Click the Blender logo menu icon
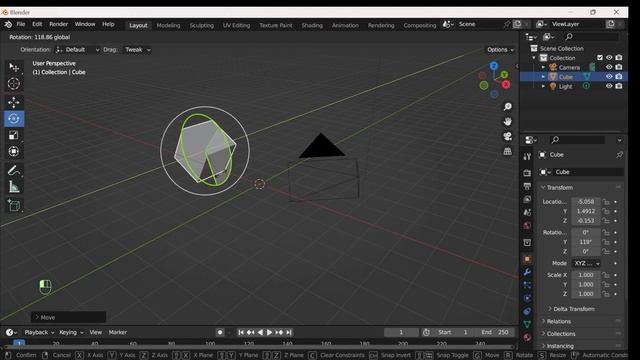This screenshot has width=640, height=360. [8, 24]
